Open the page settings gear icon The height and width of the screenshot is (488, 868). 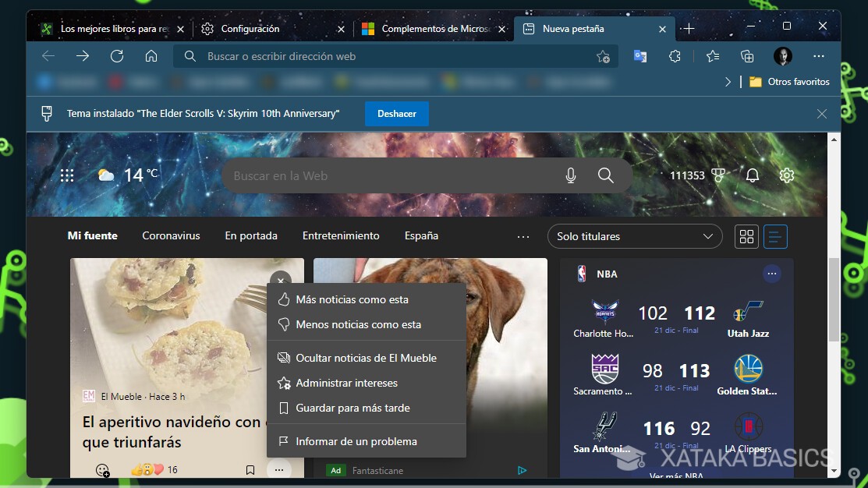click(x=786, y=175)
